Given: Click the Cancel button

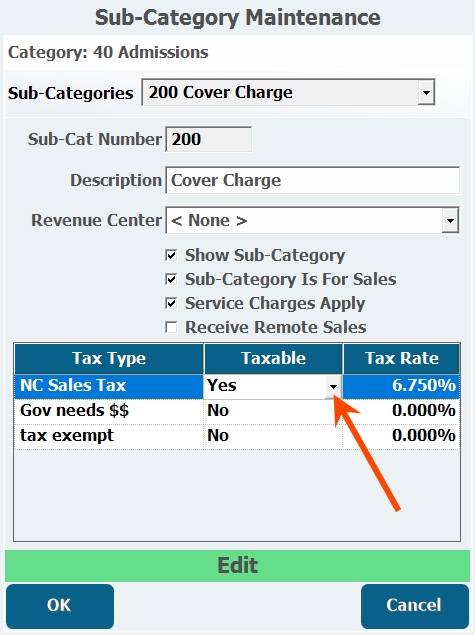Looking at the screenshot, I should coord(414,606).
